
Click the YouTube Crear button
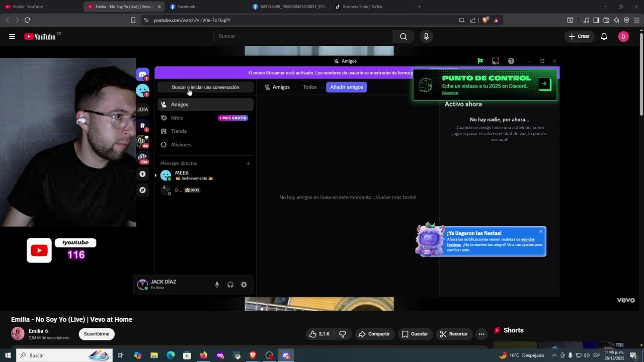[579, 36]
